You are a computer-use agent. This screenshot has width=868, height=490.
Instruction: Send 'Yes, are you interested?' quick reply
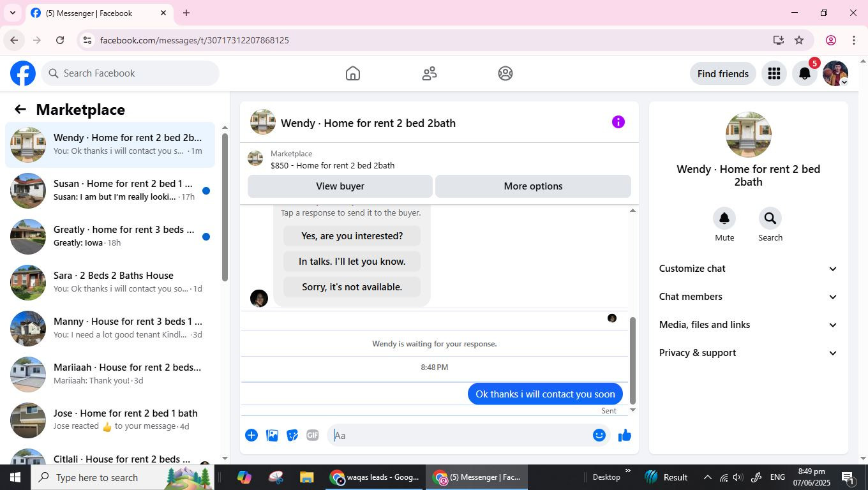tap(352, 236)
